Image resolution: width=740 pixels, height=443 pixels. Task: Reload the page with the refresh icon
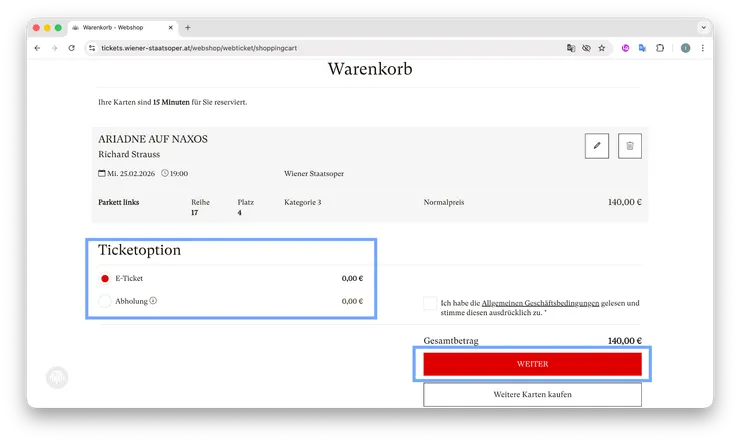point(71,48)
